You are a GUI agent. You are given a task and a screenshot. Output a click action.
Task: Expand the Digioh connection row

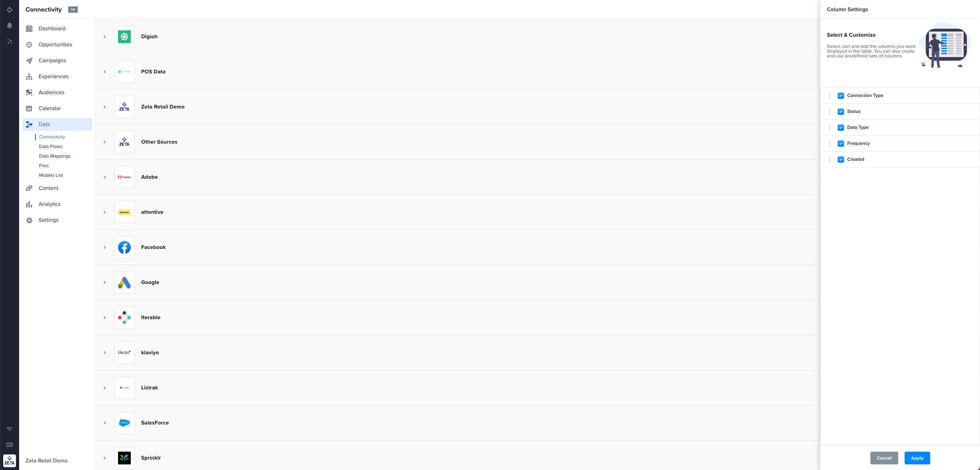coord(105,37)
